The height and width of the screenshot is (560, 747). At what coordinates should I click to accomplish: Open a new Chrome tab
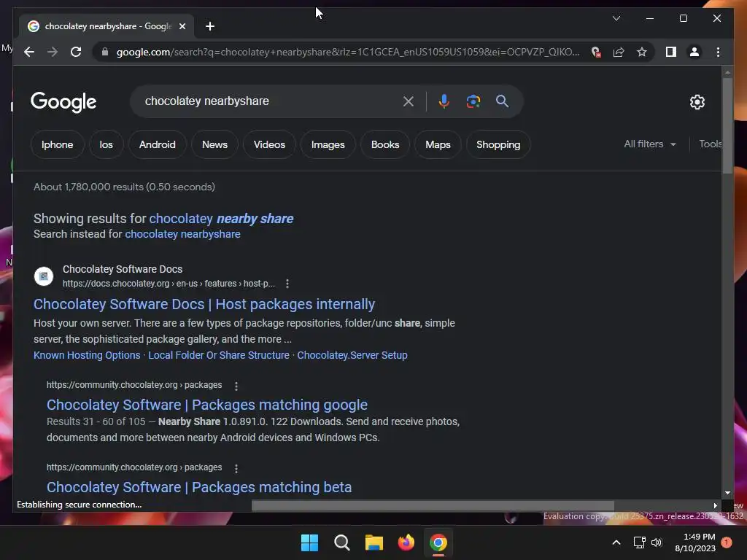click(209, 26)
